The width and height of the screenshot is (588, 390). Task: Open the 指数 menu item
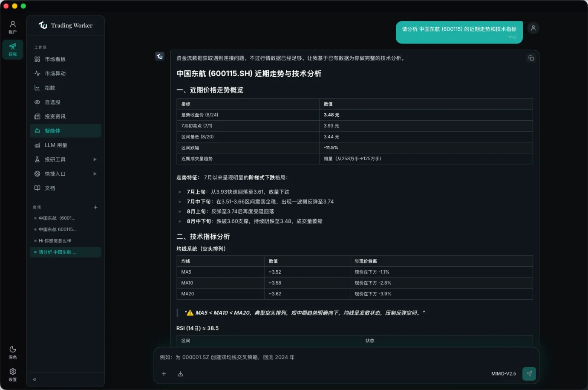tap(66, 88)
